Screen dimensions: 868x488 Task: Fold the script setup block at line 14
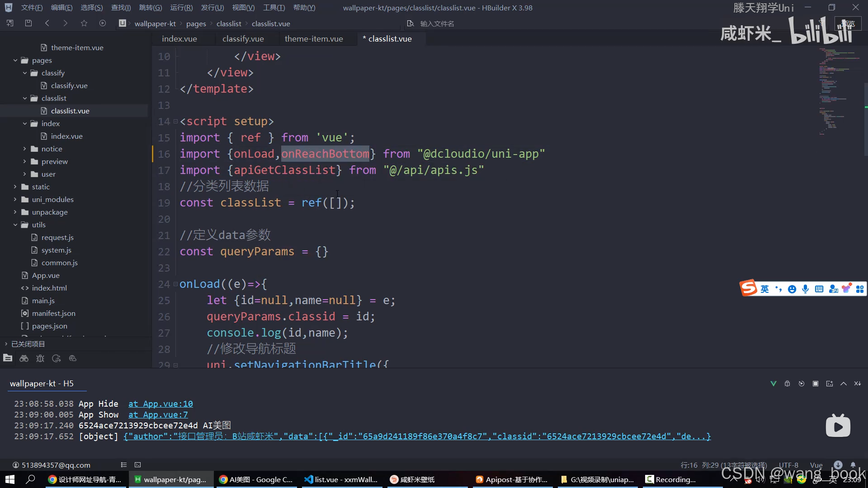click(175, 122)
